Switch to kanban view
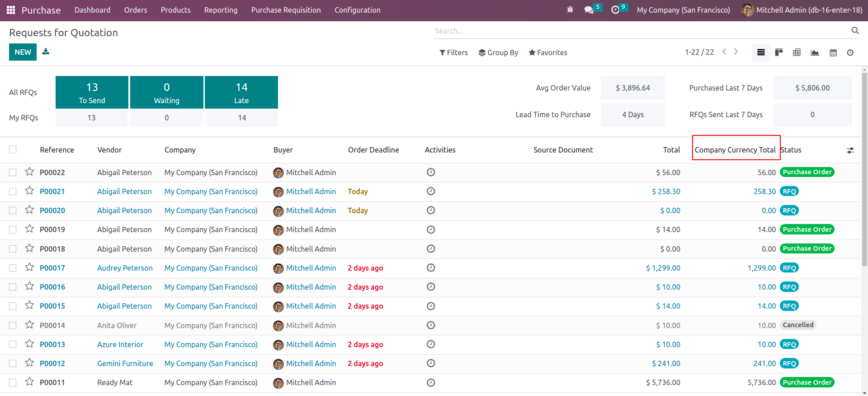868x396 pixels. click(x=779, y=52)
